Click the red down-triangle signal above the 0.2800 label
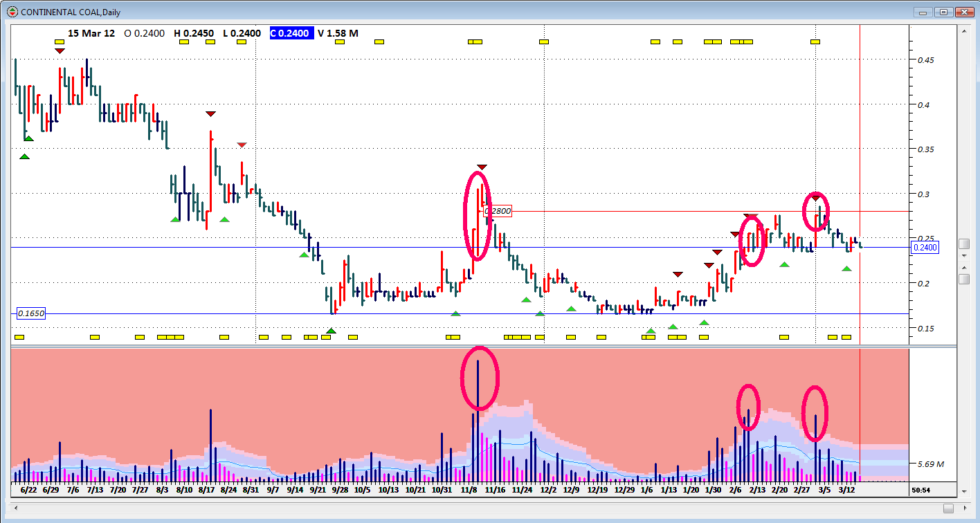 pyautogui.click(x=482, y=167)
